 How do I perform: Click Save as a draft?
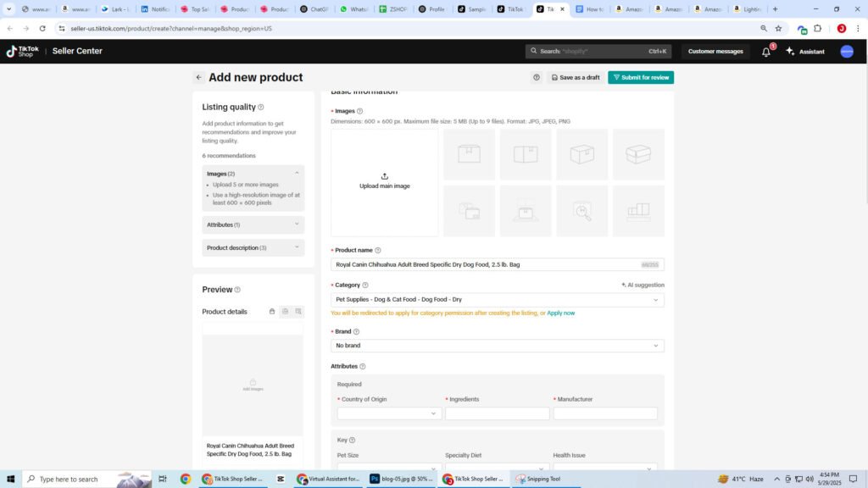tap(576, 77)
